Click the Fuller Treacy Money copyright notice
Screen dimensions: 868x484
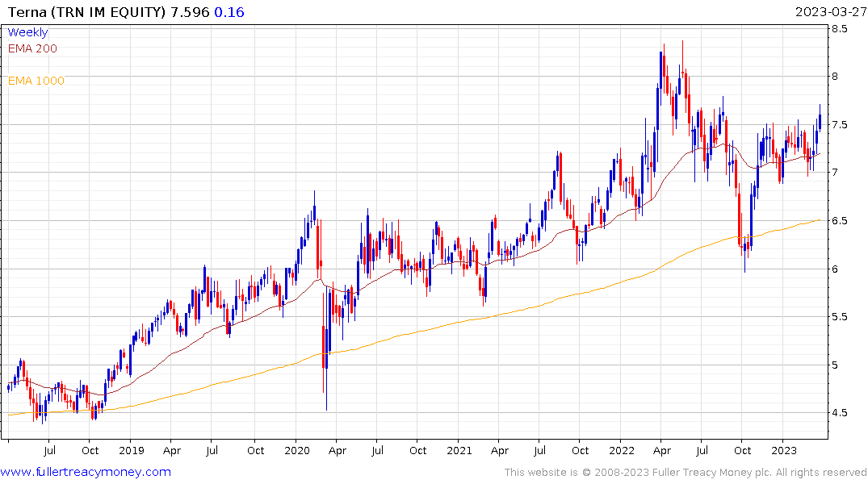pyautogui.click(x=686, y=473)
